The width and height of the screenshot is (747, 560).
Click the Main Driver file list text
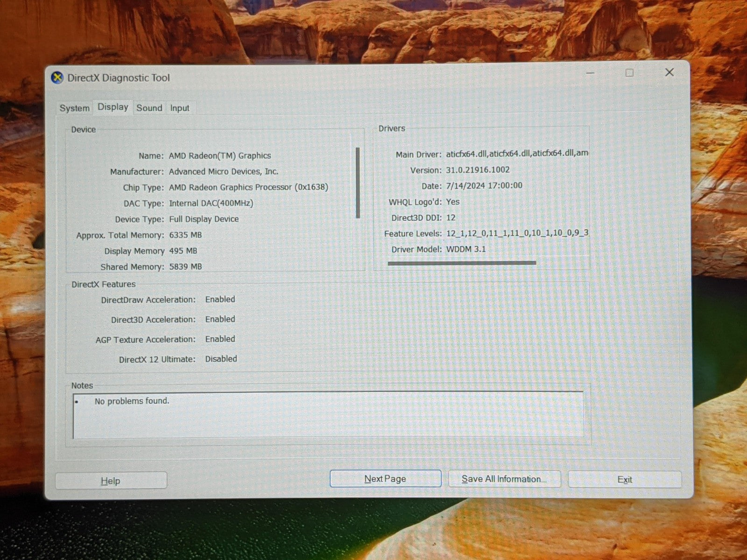click(x=516, y=154)
